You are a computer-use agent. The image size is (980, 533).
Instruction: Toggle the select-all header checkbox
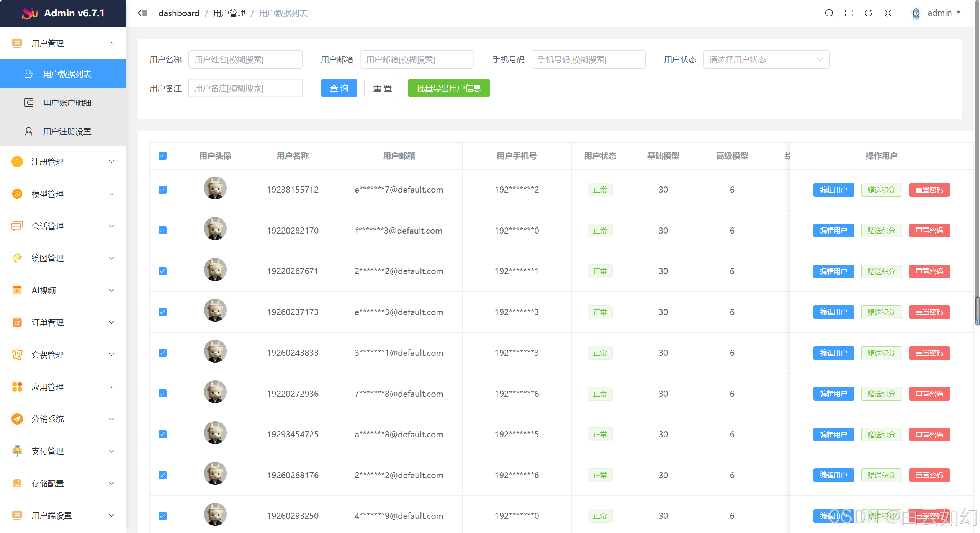[162, 155]
